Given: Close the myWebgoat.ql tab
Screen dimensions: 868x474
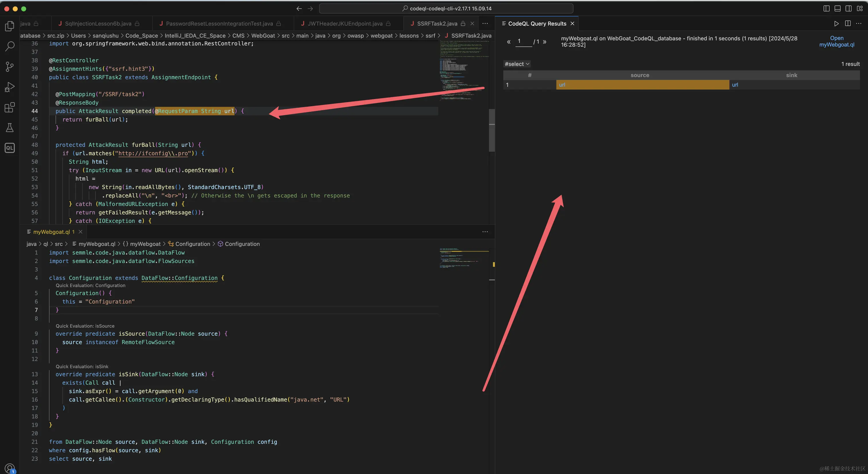Looking at the screenshot, I should click(80, 232).
